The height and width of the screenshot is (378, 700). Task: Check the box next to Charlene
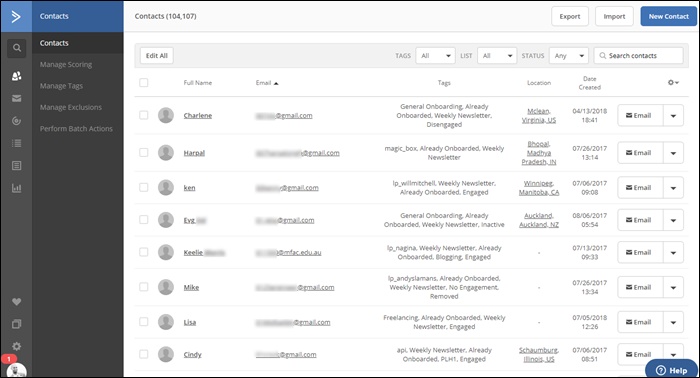tap(144, 115)
